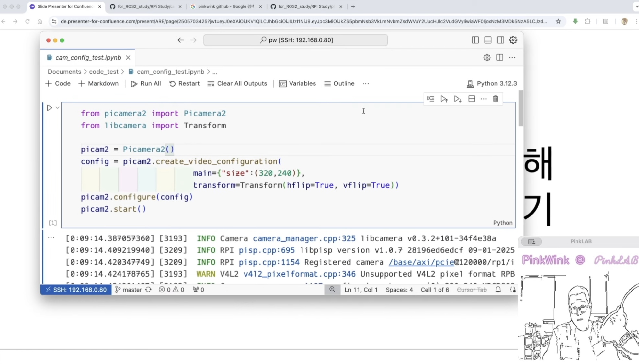The width and height of the screenshot is (639, 364).
Task: Execute above cells icon
Action: (444, 99)
